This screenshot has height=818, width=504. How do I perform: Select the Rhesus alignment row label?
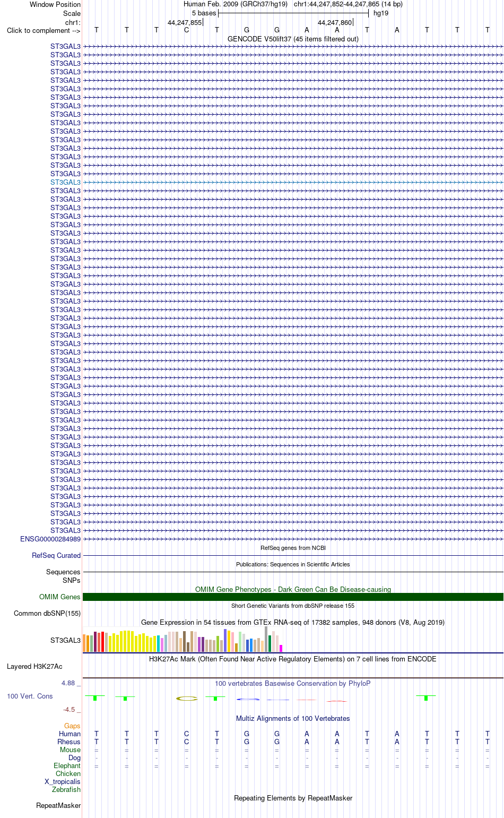coord(69,742)
